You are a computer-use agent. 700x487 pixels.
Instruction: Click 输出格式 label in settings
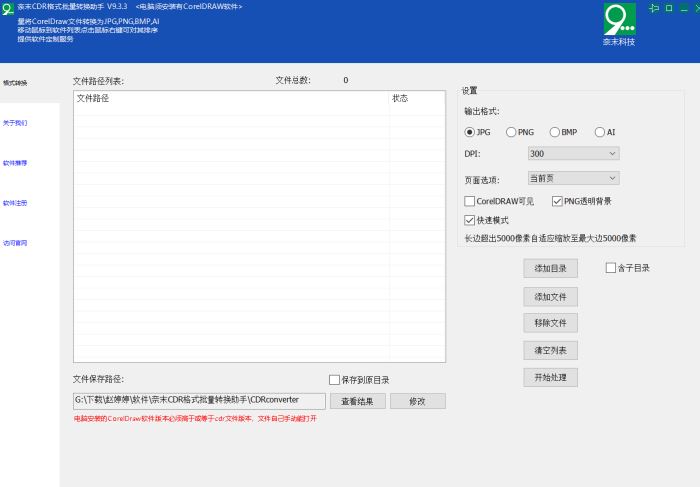[482, 111]
